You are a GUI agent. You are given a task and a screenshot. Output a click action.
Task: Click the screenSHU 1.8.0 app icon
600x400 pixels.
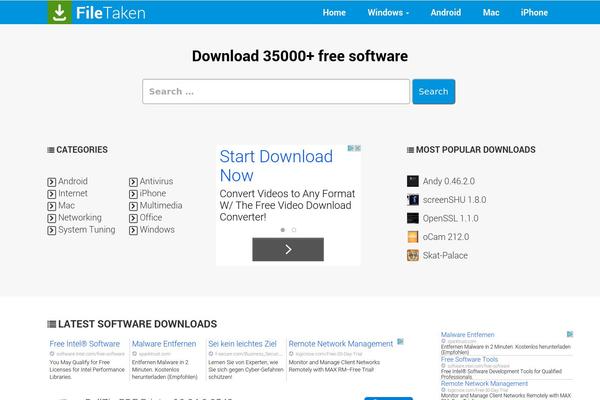[x=412, y=200]
